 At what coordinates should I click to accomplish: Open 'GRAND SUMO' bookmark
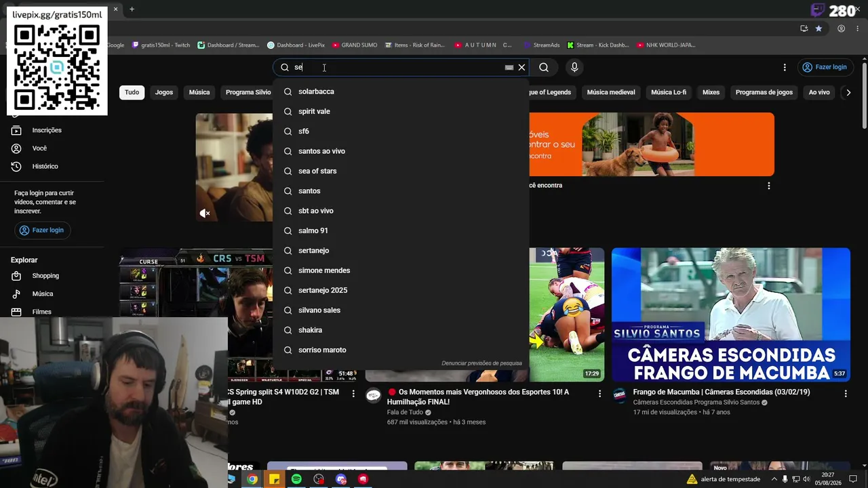(x=355, y=45)
